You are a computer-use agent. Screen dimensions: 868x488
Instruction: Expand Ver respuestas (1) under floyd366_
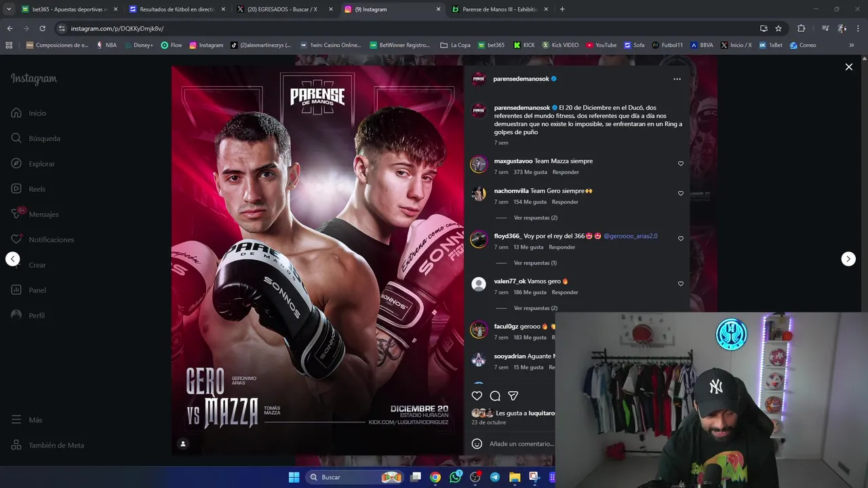click(x=535, y=263)
